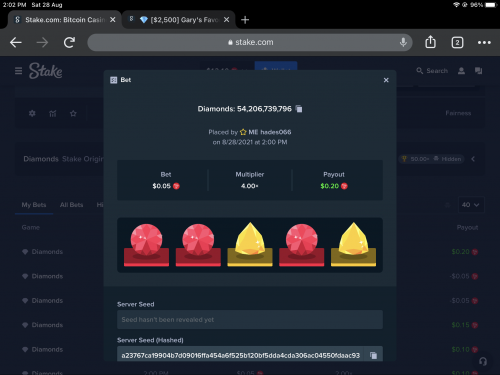This screenshot has width=500, height=375.
Task: Collapse the leaderboard chevron arrow
Action: pos(473,159)
